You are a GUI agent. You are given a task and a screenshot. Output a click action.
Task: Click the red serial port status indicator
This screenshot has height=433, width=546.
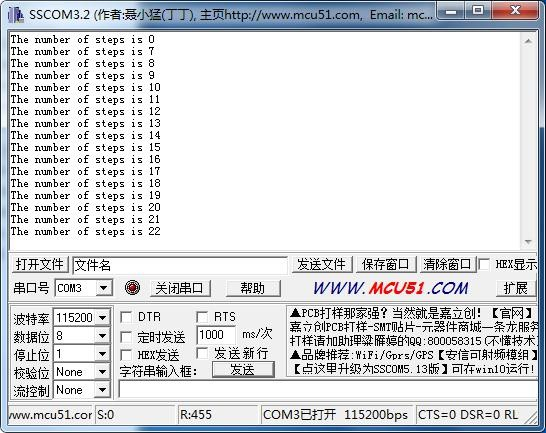(x=132, y=288)
